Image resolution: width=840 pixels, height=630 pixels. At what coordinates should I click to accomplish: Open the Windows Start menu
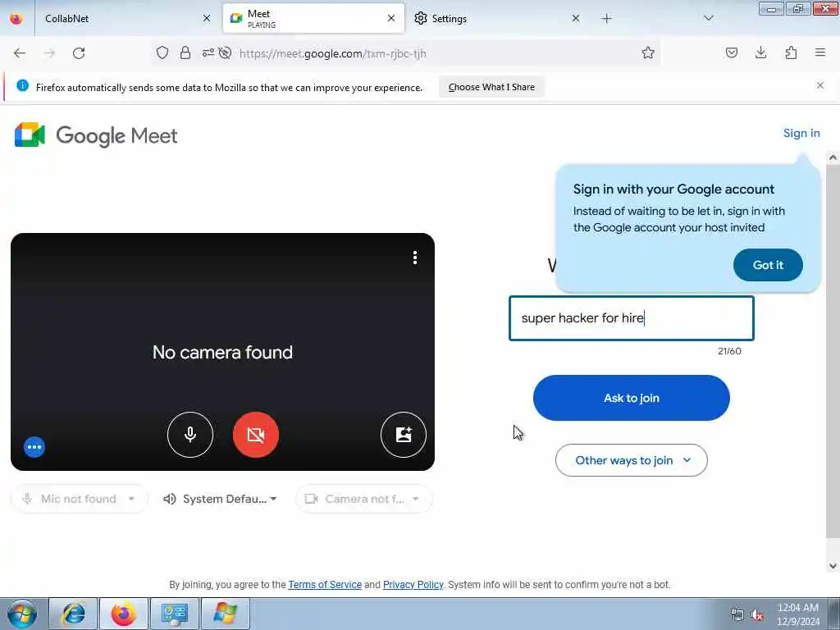click(x=22, y=614)
